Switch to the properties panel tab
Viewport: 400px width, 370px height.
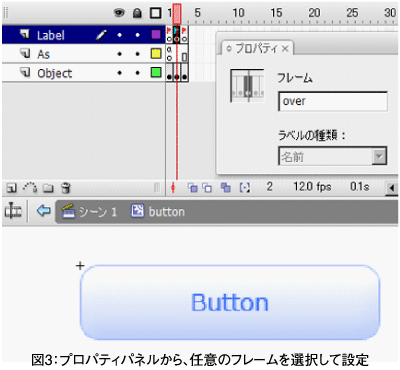pos(257,49)
